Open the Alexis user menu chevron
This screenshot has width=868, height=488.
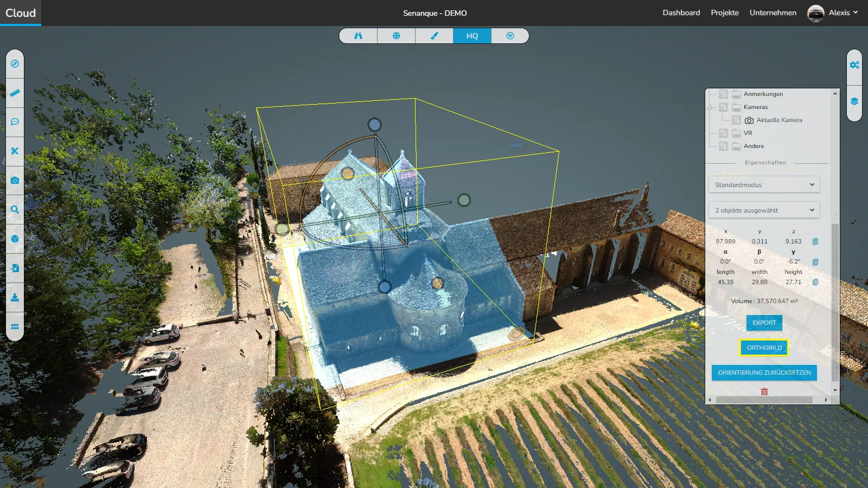(856, 12)
